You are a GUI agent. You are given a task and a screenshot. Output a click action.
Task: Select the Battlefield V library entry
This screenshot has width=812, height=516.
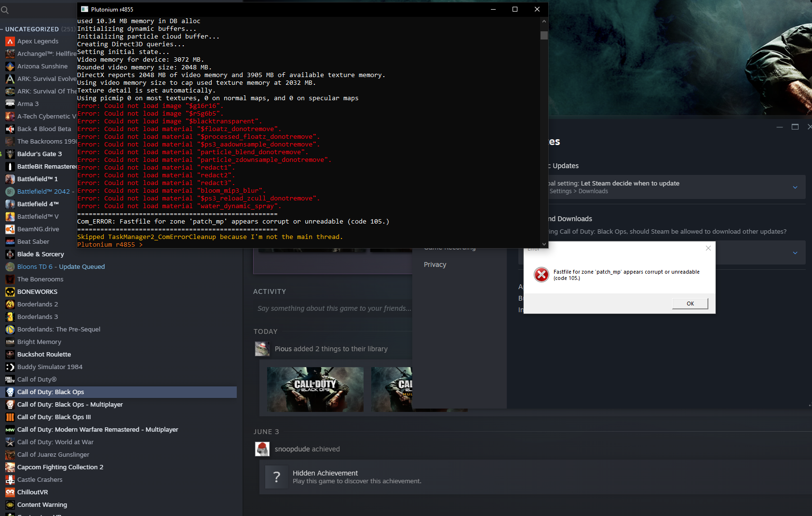point(39,217)
